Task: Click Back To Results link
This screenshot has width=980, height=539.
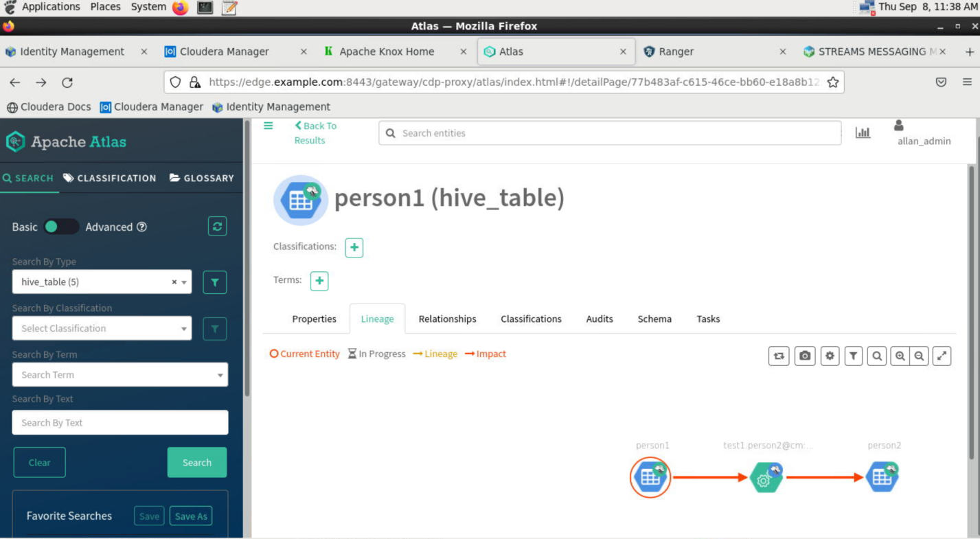Action: point(315,133)
